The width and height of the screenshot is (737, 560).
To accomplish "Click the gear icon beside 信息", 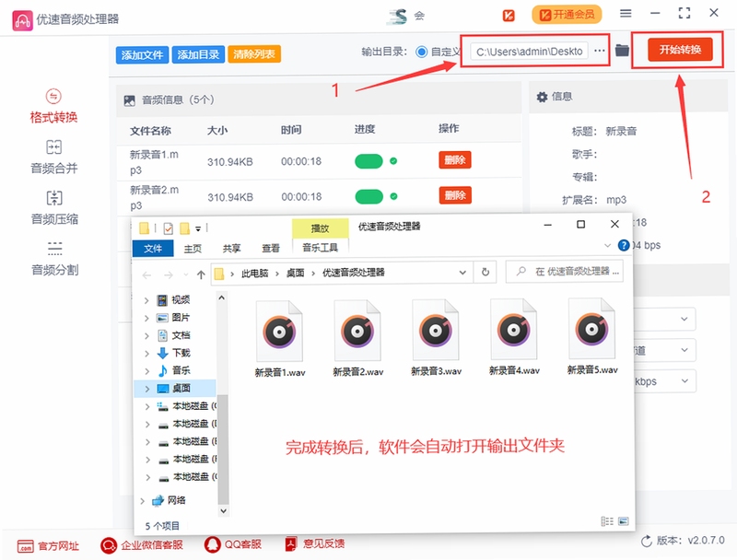I will pos(542,97).
